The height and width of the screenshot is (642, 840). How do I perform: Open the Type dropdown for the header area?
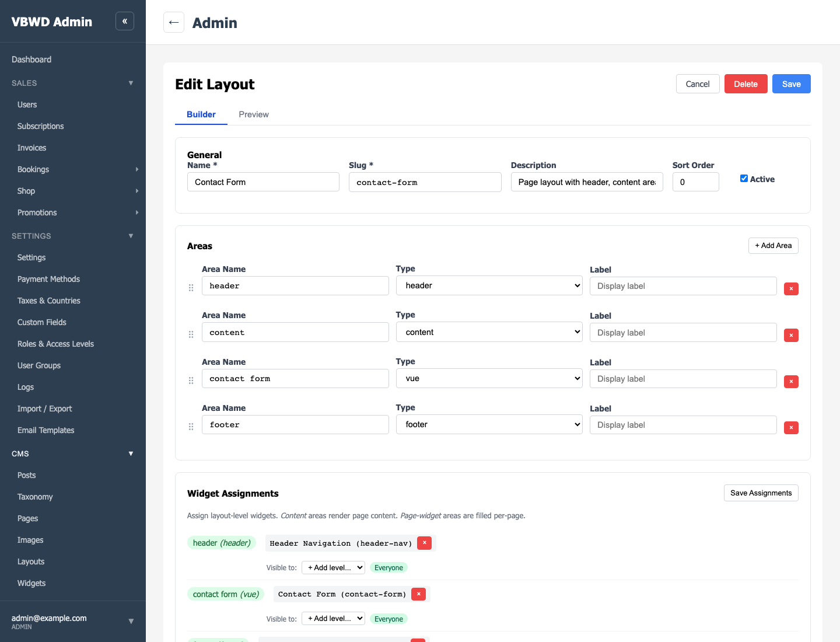coord(489,285)
